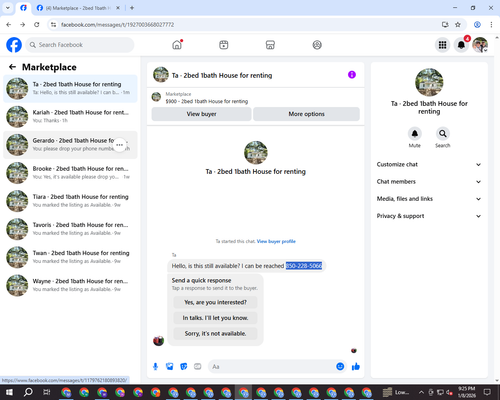The width and height of the screenshot is (500, 400).
Task: Expand Privacy & support section
Action: (x=429, y=216)
